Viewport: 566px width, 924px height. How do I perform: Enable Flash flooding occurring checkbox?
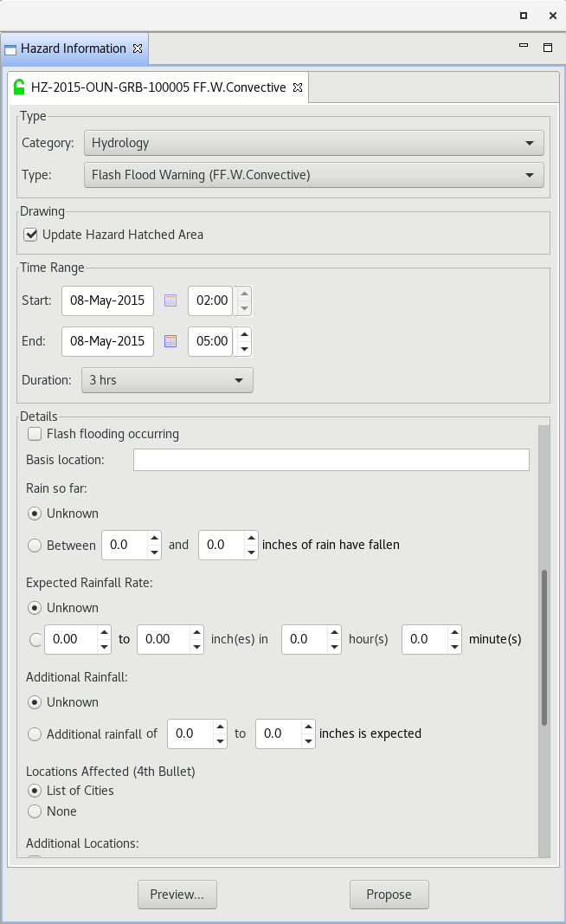click(x=35, y=434)
